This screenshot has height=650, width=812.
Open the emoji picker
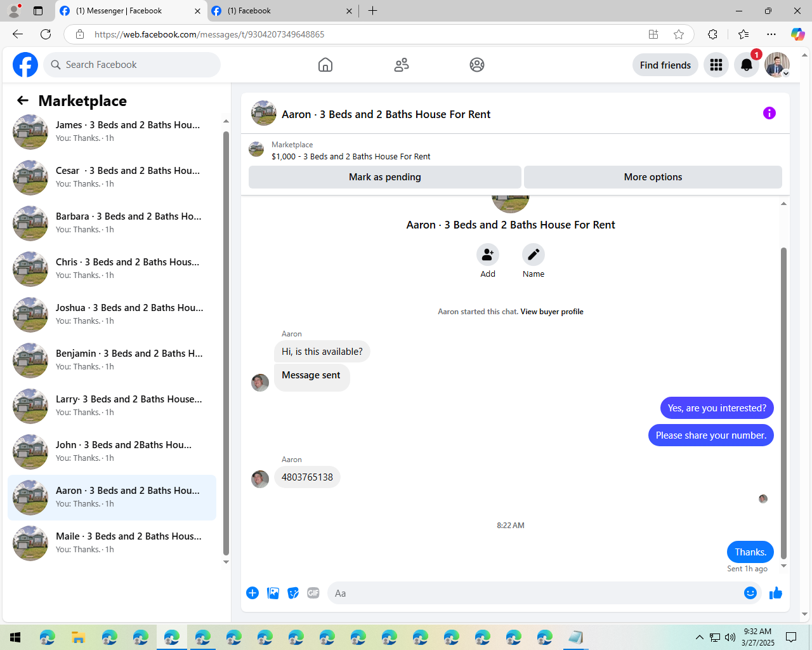point(750,593)
